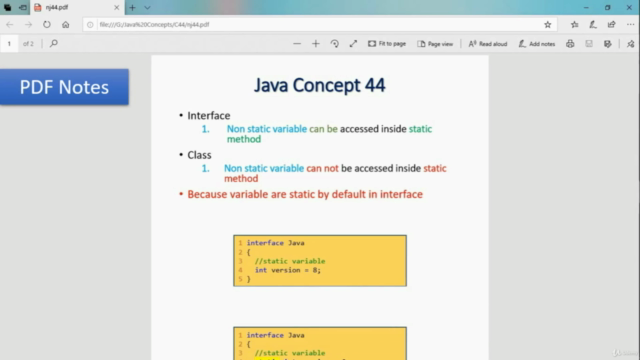Click '//static variable' comment in first code box

(x=290, y=261)
